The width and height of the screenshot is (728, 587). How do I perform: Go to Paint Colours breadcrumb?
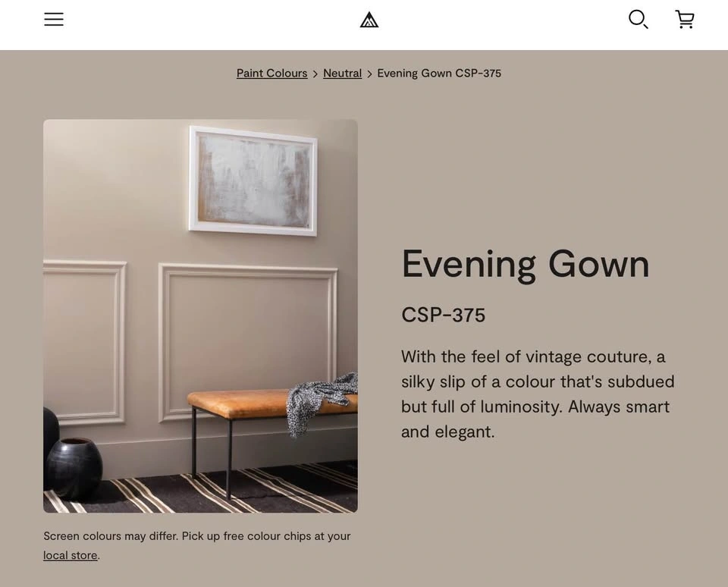coord(272,74)
